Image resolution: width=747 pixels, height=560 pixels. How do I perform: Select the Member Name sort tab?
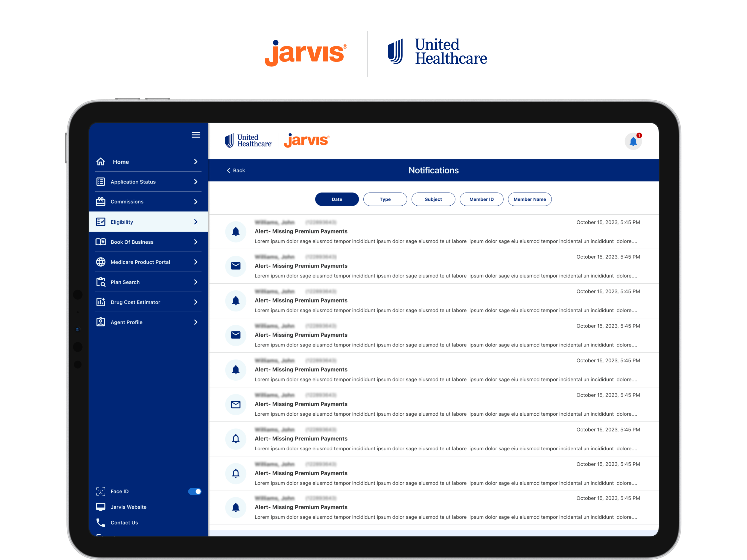pyautogui.click(x=530, y=199)
